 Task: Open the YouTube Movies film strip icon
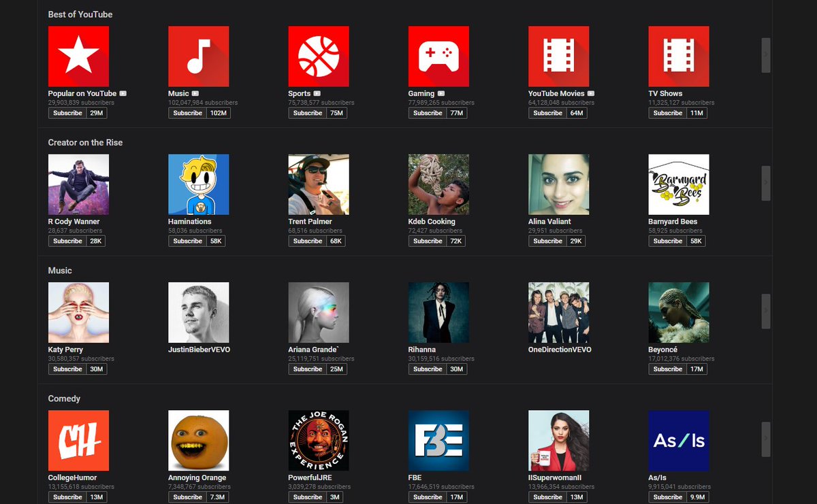[559, 56]
